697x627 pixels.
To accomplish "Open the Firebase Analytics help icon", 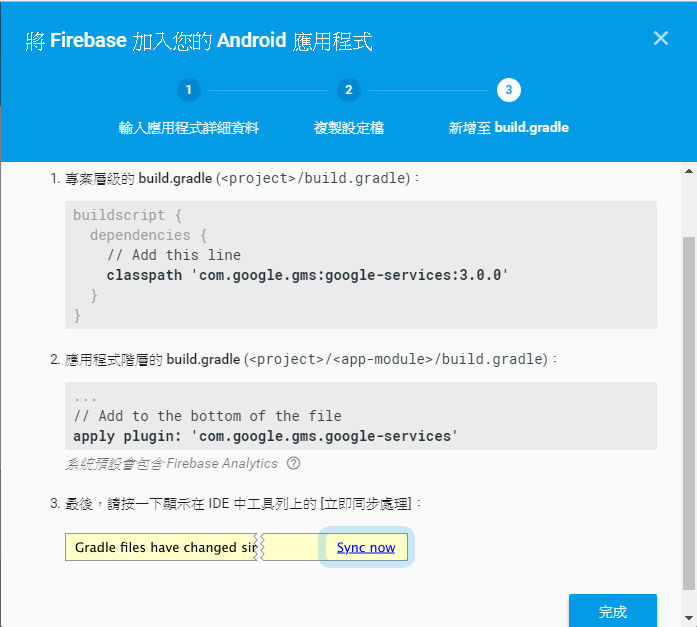I will click(293, 463).
